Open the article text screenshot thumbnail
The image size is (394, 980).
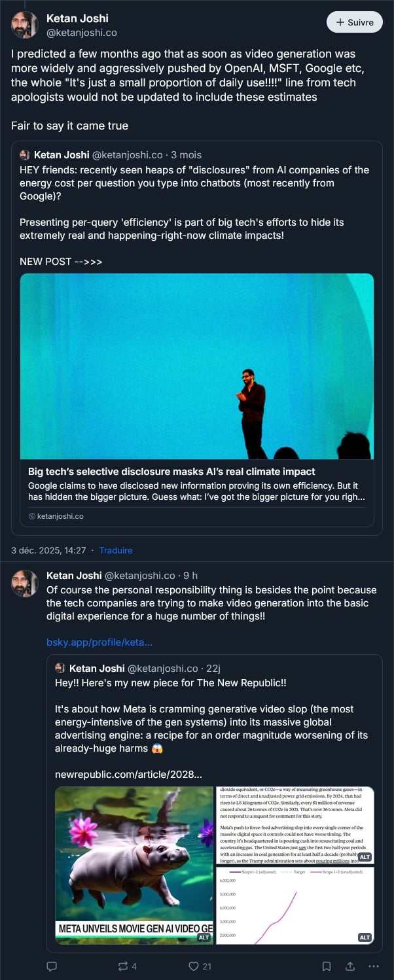(x=295, y=824)
